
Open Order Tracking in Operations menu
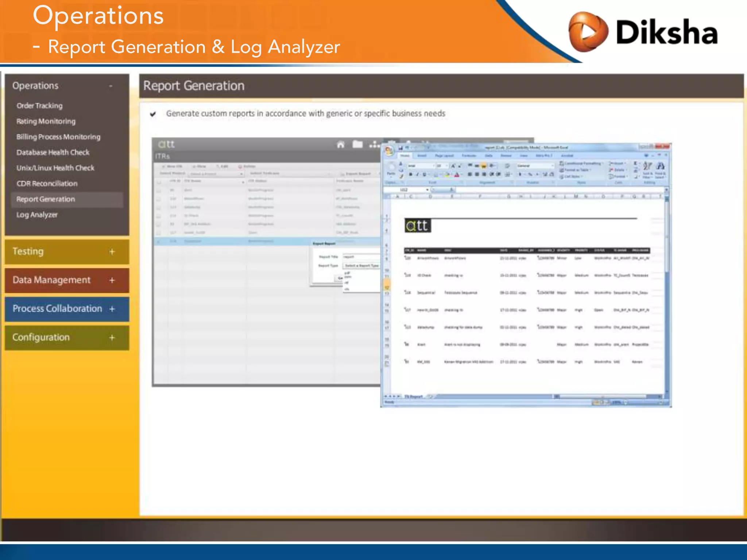[39, 106]
